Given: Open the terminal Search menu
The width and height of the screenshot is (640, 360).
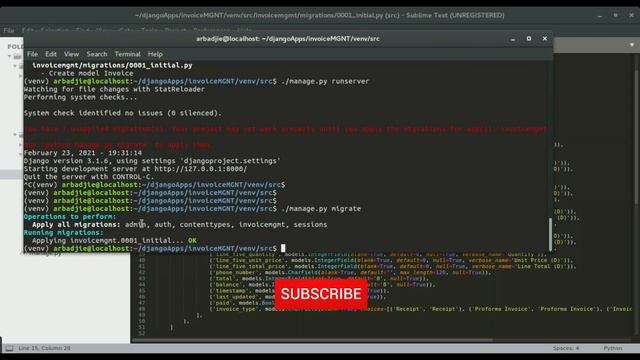Looking at the screenshot, I should tap(97, 54).
